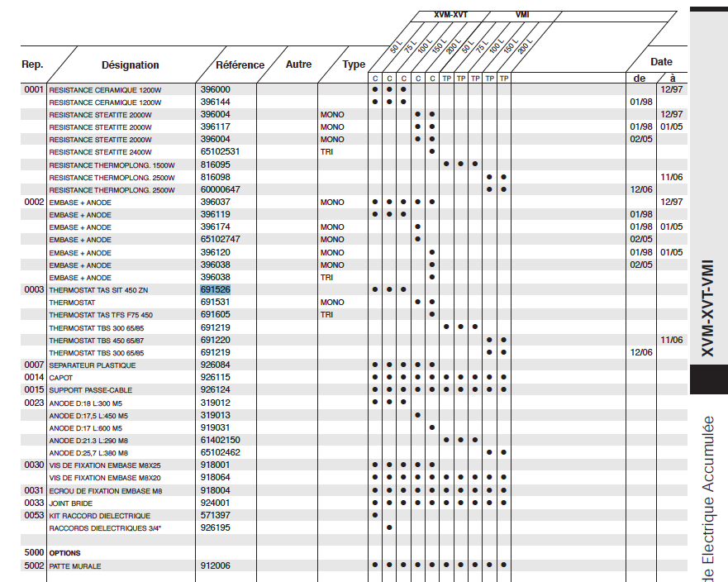
Task: Select reference number 396000
Action: pos(216,89)
